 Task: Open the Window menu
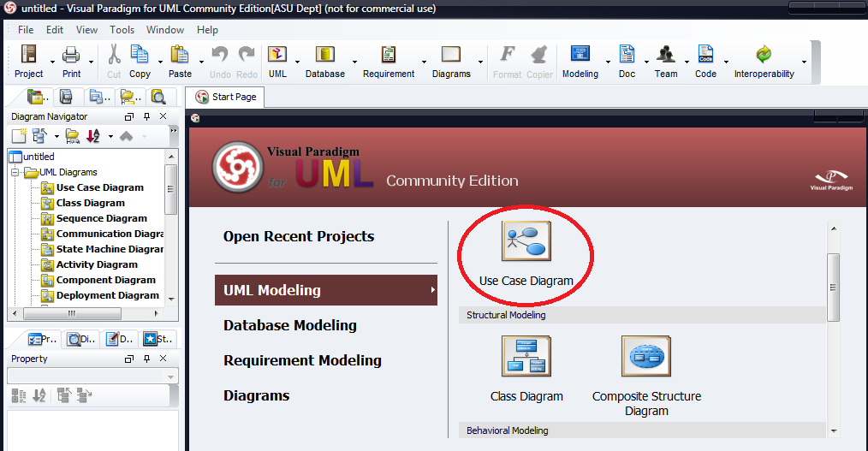point(165,30)
